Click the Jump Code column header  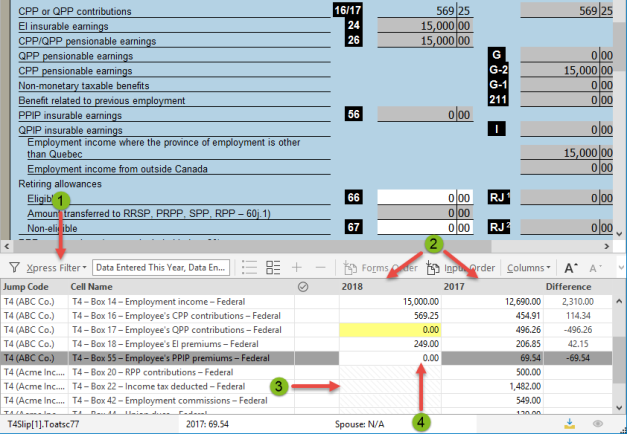click(x=26, y=287)
